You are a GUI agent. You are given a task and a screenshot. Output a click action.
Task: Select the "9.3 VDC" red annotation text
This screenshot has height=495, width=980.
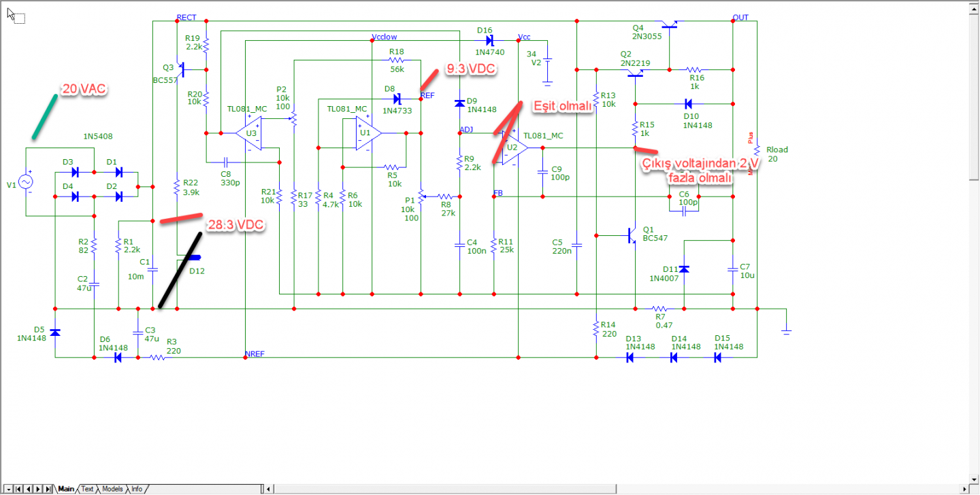coord(470,69)
